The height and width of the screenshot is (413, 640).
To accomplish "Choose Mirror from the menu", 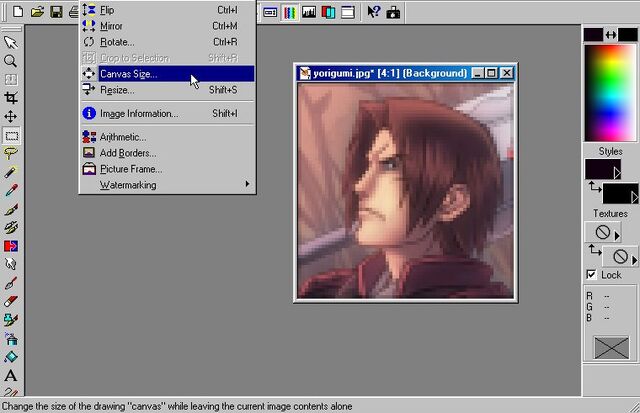I will pos(167,26).
